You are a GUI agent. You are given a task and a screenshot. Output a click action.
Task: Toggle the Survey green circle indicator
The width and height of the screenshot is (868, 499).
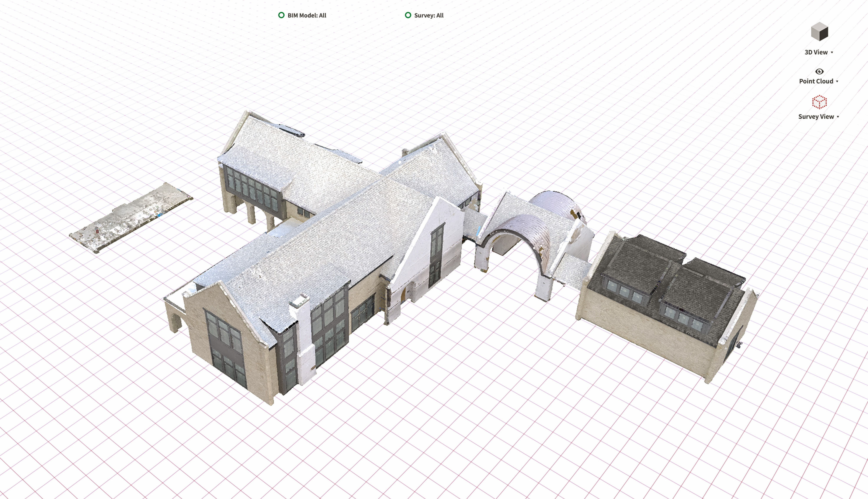point(408,15)
